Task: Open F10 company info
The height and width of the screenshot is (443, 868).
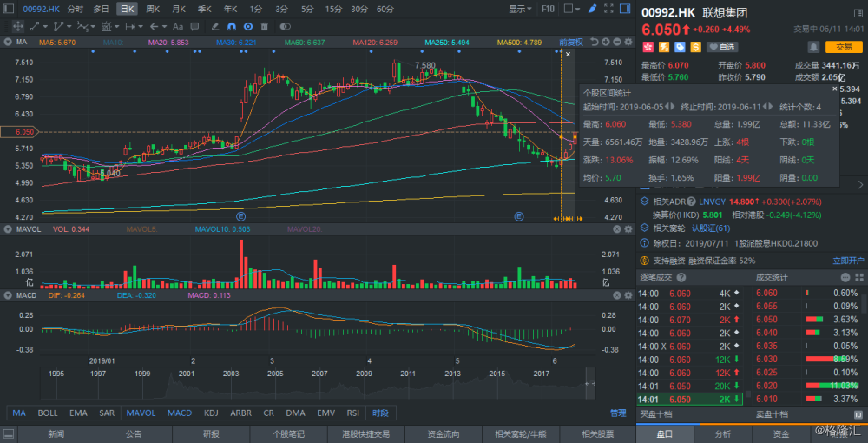Action: 548,9
